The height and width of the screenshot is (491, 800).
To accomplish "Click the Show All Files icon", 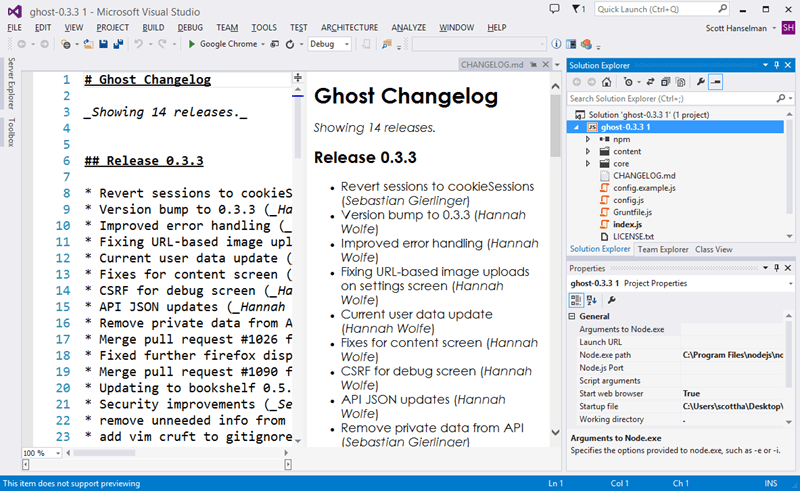I will click(681, 82).
